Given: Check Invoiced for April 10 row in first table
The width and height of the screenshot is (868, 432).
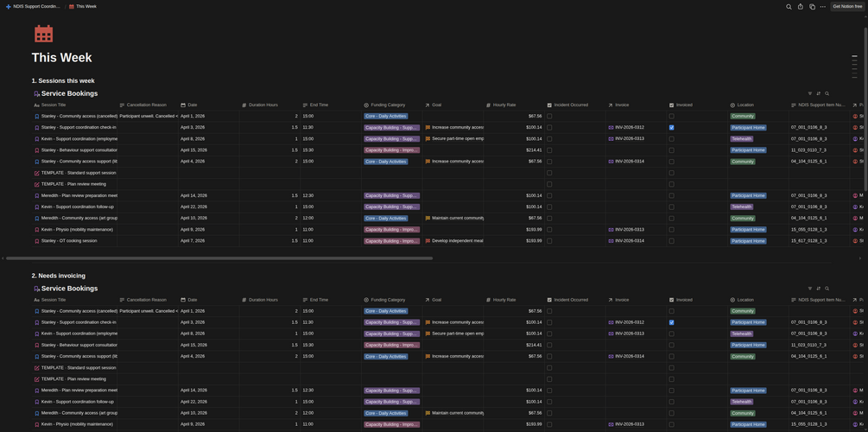Looking at the screenshot, I should [671, 219].
